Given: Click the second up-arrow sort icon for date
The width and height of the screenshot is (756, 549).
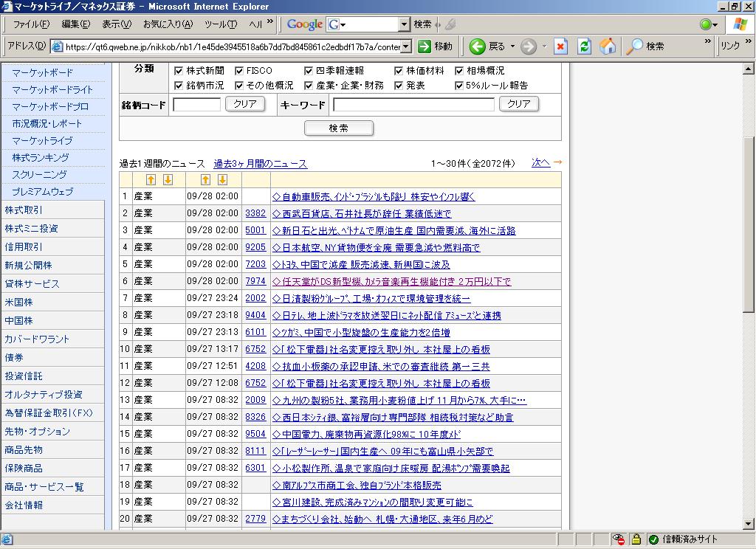Looking at the screenshot, I should pos(205,180).
